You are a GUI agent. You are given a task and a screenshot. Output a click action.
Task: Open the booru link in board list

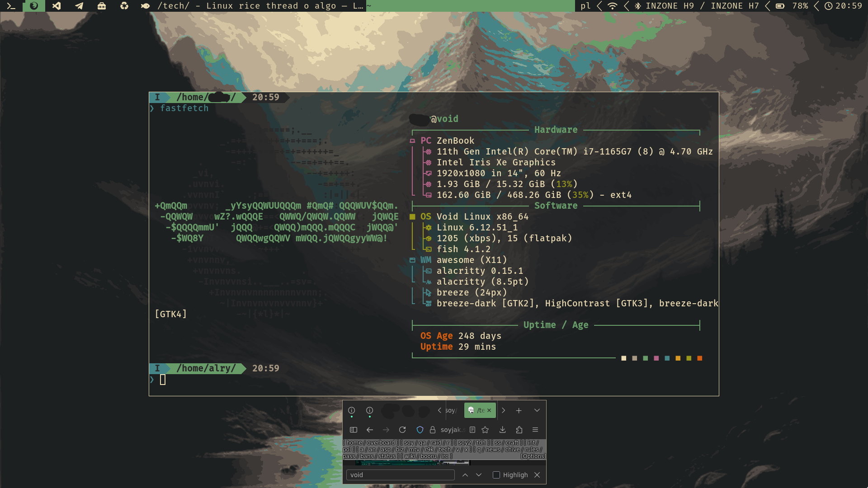click(428, 456)
